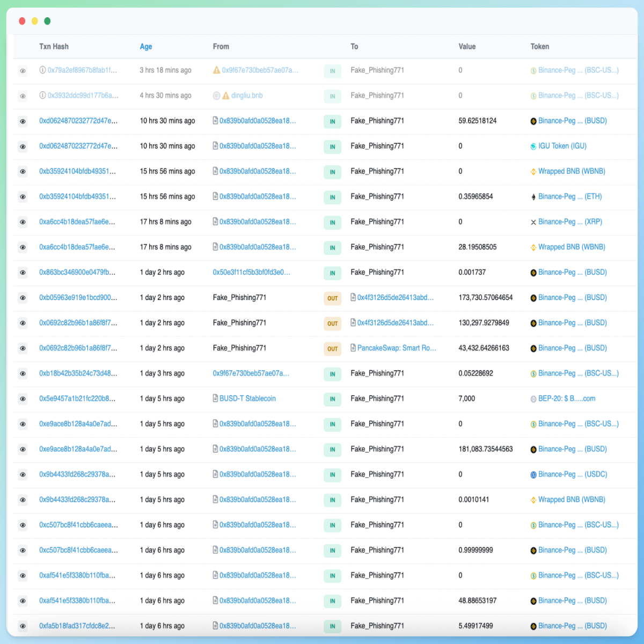This screenshot has height=644, width=644.
Task: Open transaction hash 0xb05963e919e1bcd900
Action: [78, 297]
